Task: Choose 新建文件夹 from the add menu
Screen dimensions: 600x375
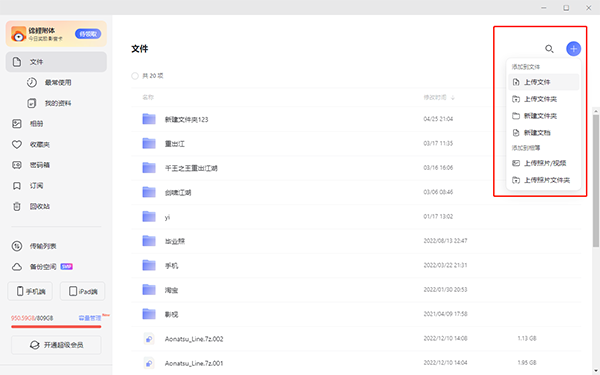Action: tap(543, 116)
